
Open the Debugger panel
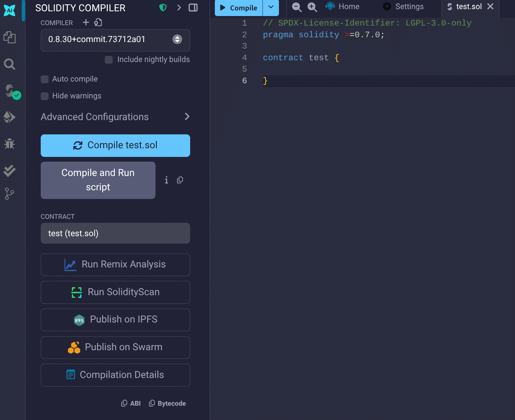10,143
